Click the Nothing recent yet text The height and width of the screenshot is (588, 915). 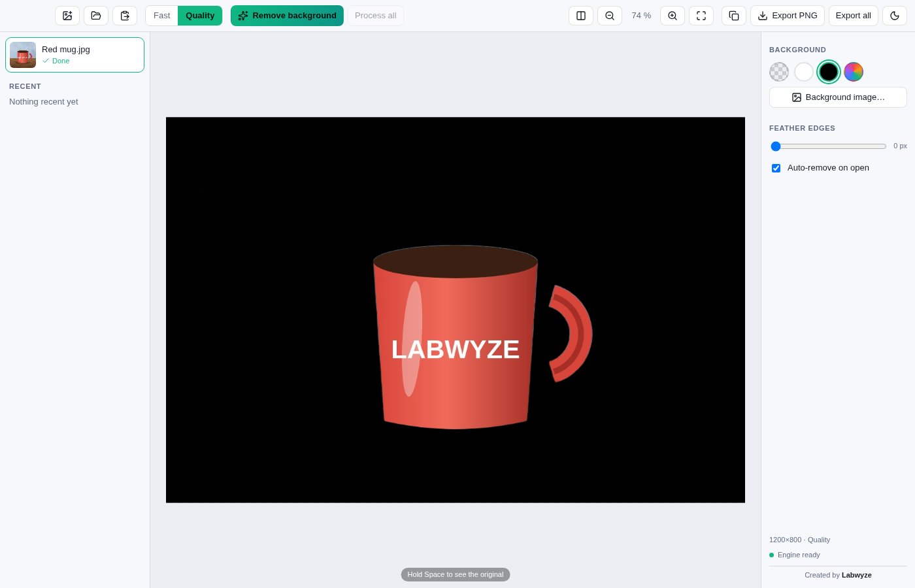click(x=44, y=102)
